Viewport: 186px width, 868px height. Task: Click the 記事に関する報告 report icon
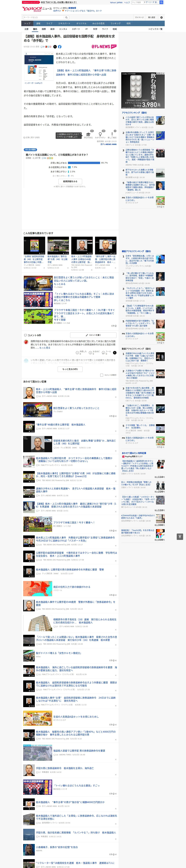coord(32,137)
